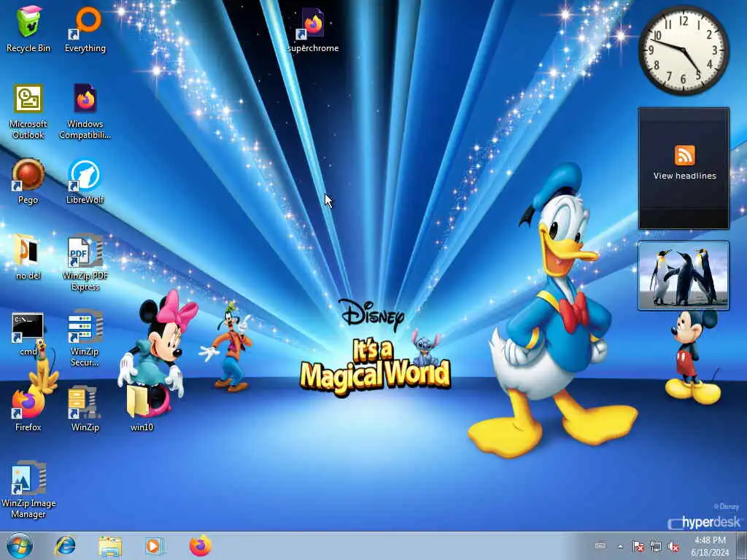
Task: Click the RSS feed gadget icon
Action: coord(684,155)
